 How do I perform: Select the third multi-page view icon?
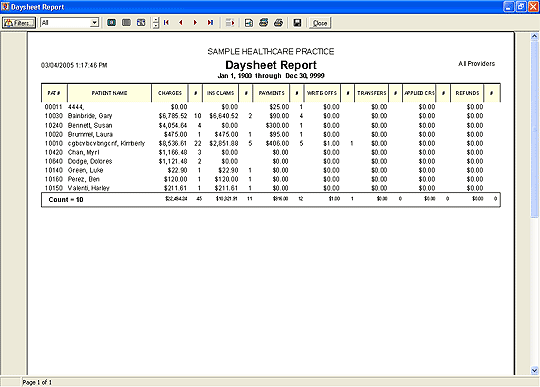141,23
